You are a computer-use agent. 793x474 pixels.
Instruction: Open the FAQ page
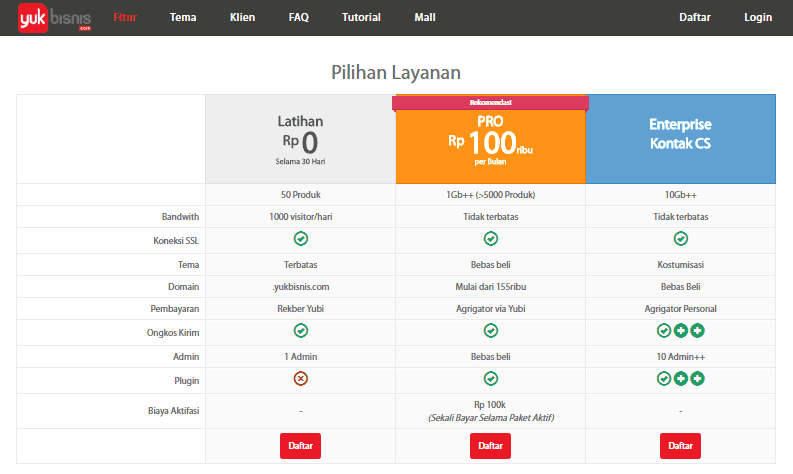click(x=299, y=18)
